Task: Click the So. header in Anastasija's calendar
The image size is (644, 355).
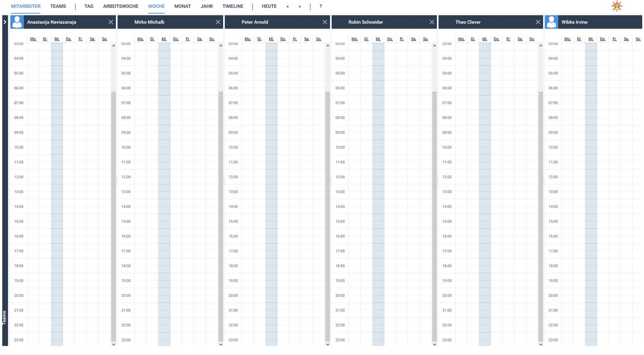Action: 105,39
